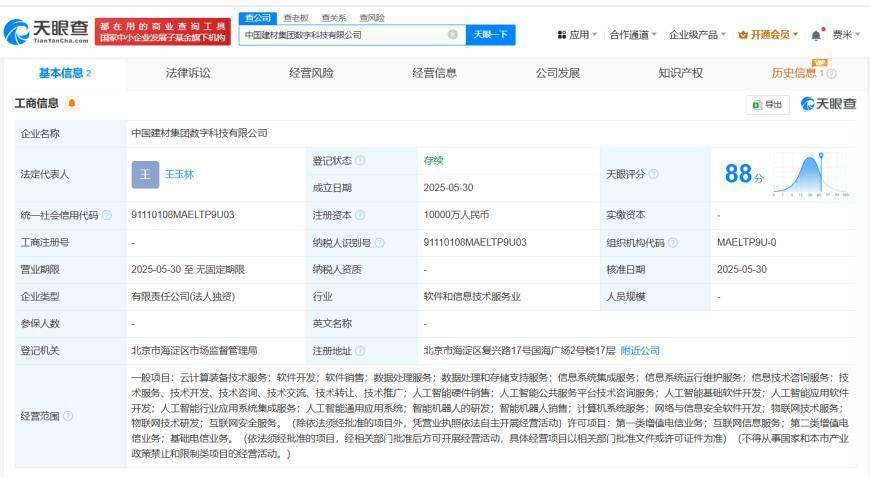The image size is (870, 478).
Task: Click the 王 avatar of legal representative
Action: (x=145, y=174)
